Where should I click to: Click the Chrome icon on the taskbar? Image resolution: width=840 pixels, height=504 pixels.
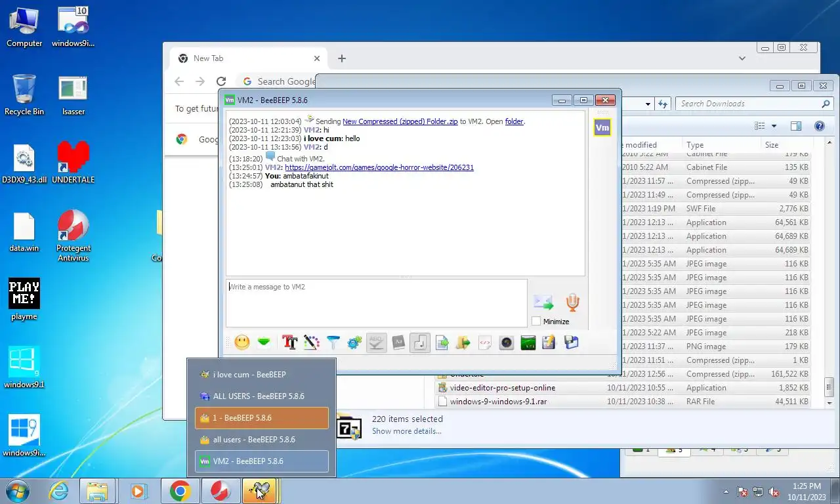pyautogui.click(x=180, y=491)
